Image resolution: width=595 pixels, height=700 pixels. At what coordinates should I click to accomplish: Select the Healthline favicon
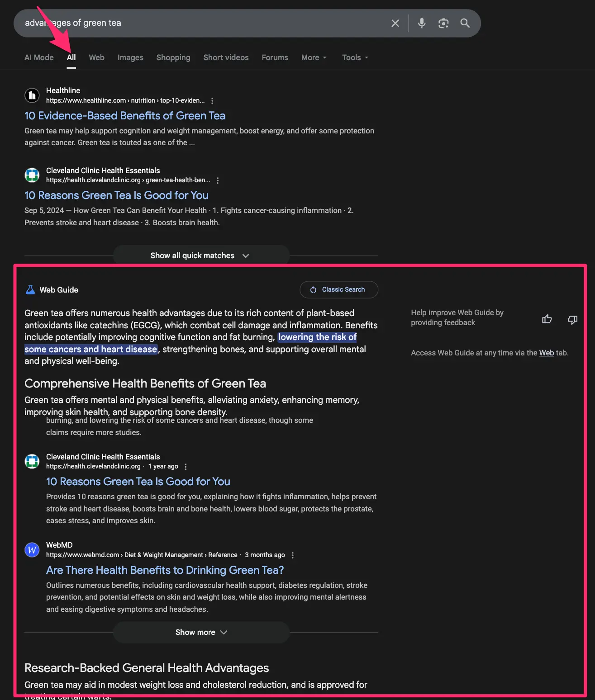point(32,95)
